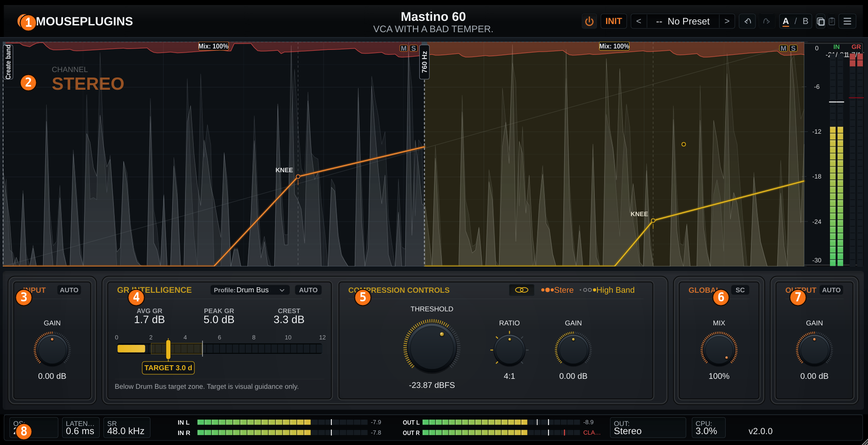Click the redo arrow icon
Image resolution: width=868 pixels, height=445 pixels.
tap(766, 21)
